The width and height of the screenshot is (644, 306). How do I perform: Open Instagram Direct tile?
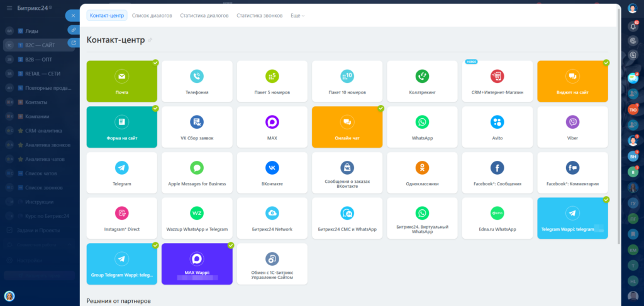121,218
